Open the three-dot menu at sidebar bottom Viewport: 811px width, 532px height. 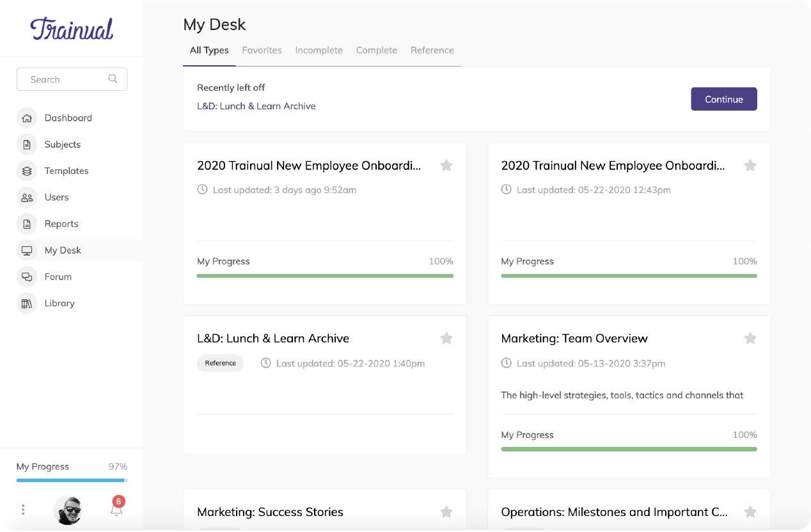tap(23, 510)
